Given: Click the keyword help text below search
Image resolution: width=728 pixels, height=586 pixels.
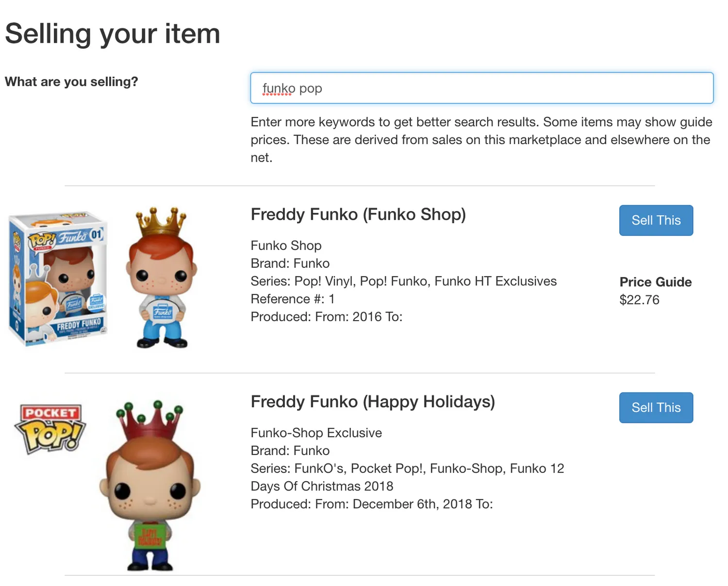Looking at the screenshot, I should pos(481,140).
